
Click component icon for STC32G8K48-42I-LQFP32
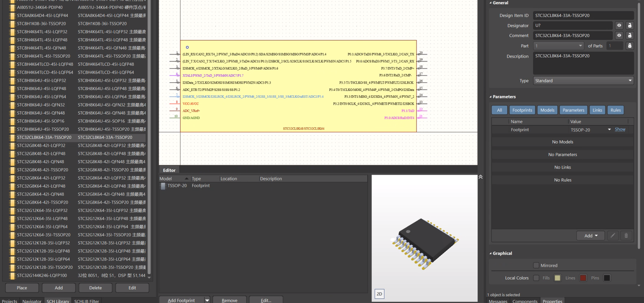[x=12, y=145]
